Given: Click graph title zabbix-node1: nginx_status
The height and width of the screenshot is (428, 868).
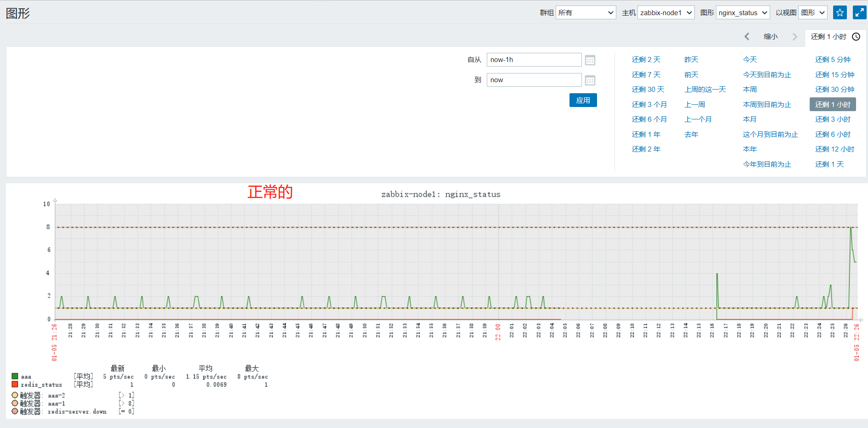Looking at the screenshot, I should tap(441, 194).
